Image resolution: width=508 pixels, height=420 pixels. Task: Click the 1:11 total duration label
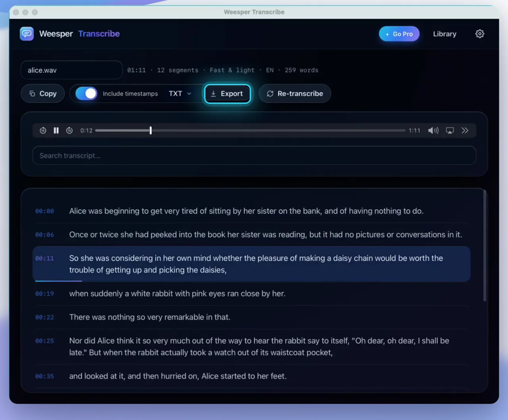(414, 131)
